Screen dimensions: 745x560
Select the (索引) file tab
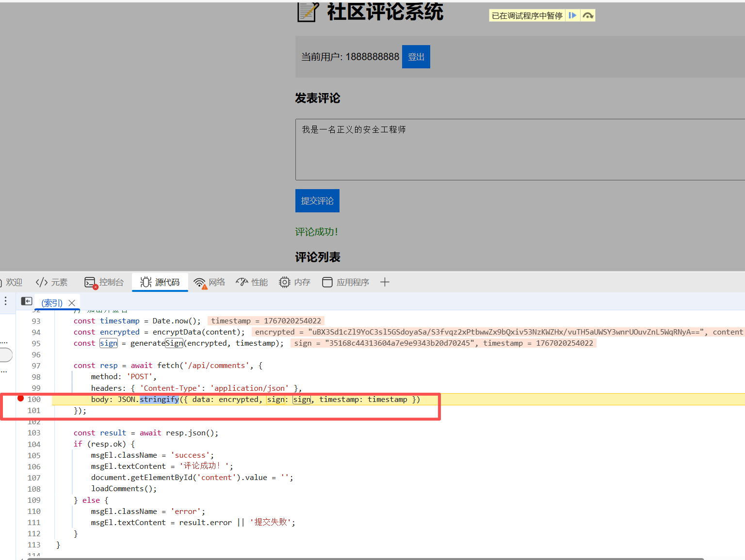coord(52,303)
